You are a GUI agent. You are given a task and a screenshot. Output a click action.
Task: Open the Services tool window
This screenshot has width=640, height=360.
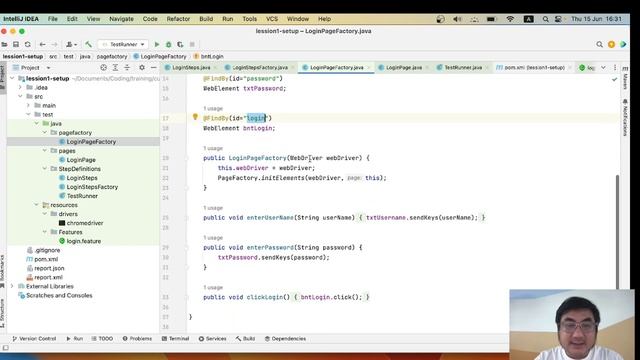click(x=212, y=339)
